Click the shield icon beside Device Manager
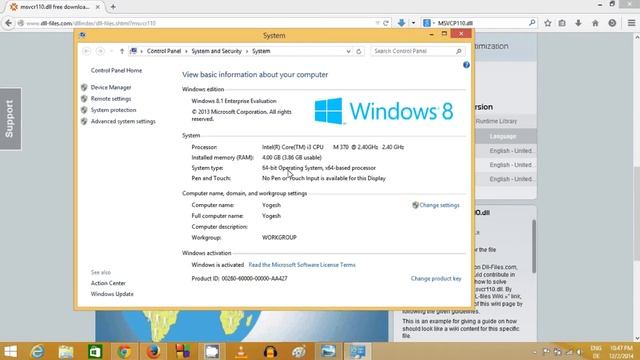The width and height of the screenshot is (640, 360). click(x=84, y=87)
